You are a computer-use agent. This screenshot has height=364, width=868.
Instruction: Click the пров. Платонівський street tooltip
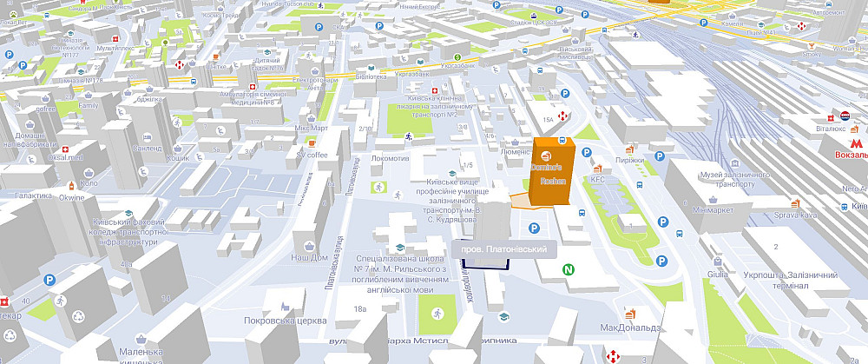[503, 250]
